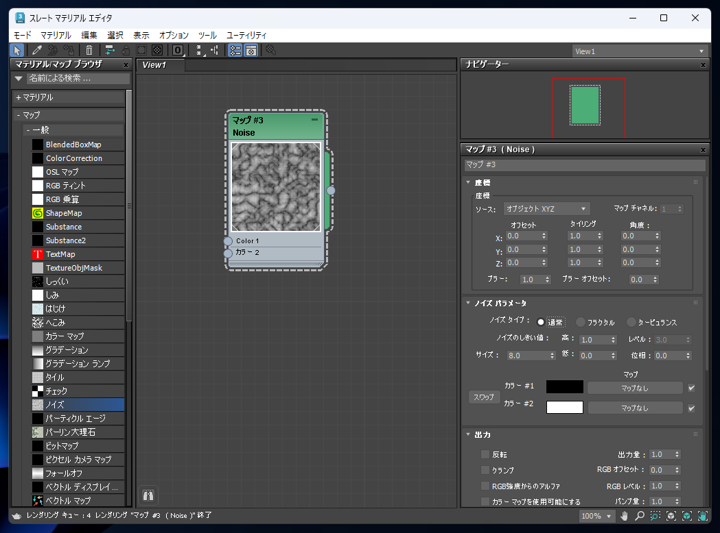Click the 名前による検索 search field
This screenshot has height=533, width=720.
(78, 79)
